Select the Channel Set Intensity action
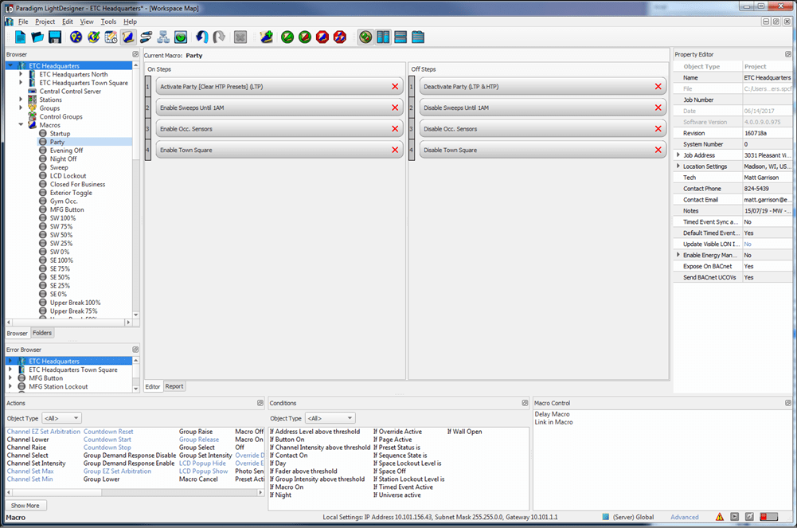This screenshot has width=797, height=532. [36, 464]
